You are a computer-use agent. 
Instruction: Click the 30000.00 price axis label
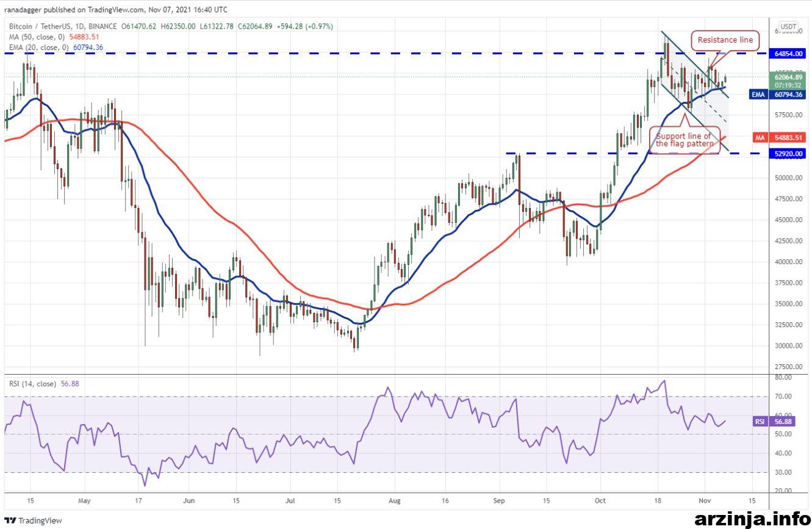point(789,346)
